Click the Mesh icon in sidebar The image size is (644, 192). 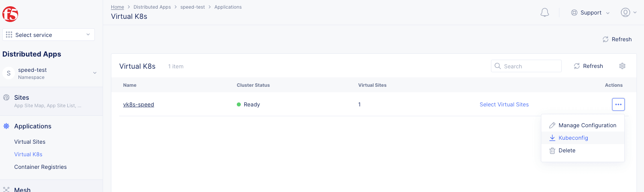point(6,189)
